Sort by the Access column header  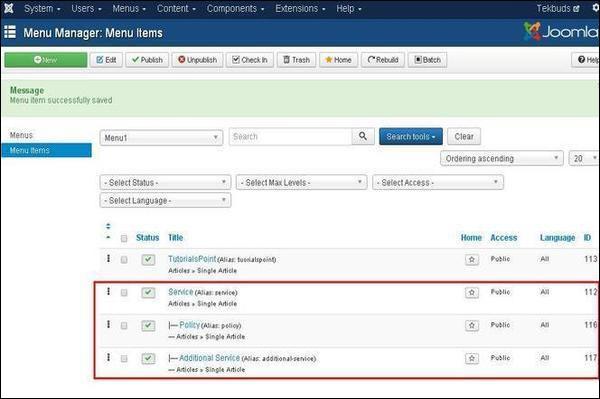pos(504,238)
